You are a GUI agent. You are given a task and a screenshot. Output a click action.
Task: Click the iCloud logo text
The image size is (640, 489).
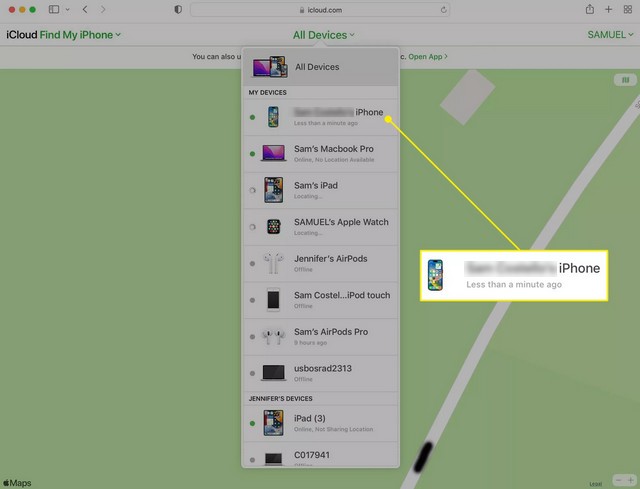[x=22, y=35]
